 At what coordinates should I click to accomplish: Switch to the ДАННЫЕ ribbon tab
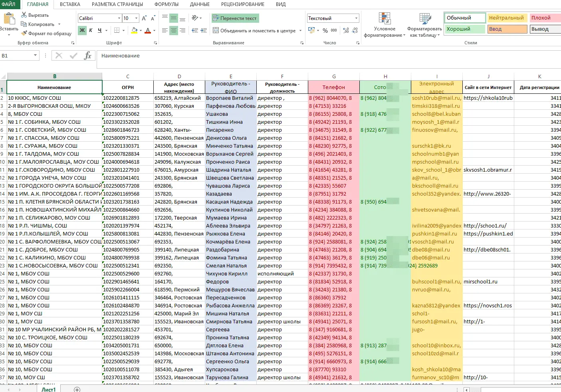[x=200, y=4]
